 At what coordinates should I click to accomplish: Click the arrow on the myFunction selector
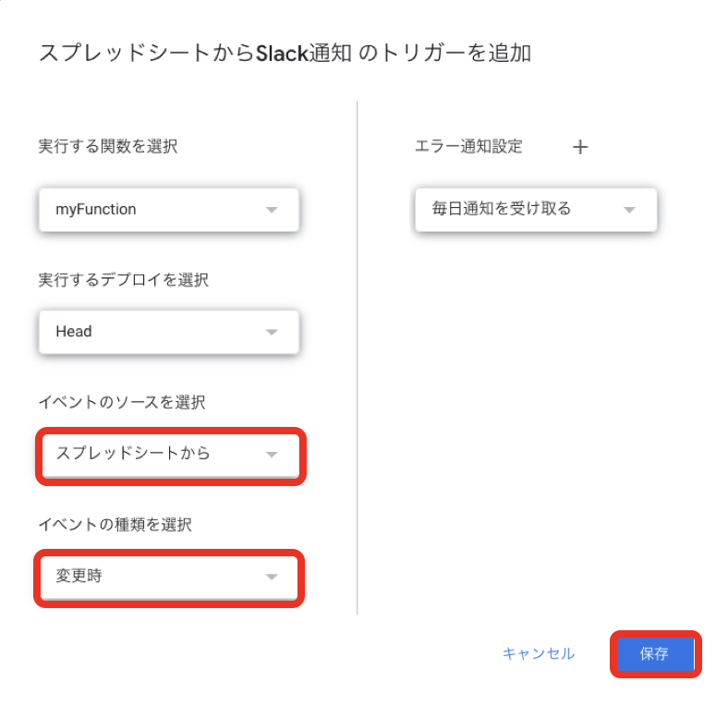[x=272, y=210]
